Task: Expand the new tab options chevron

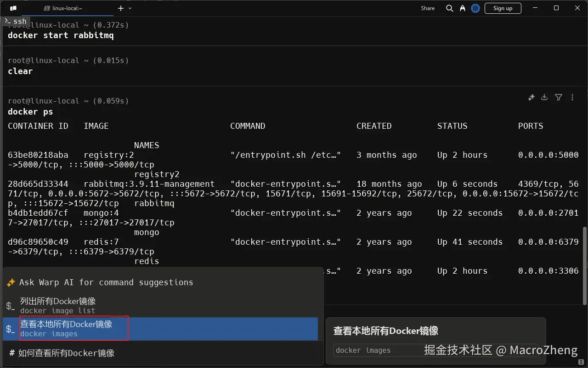Action: pyautogui.click(x=130, y=8)
